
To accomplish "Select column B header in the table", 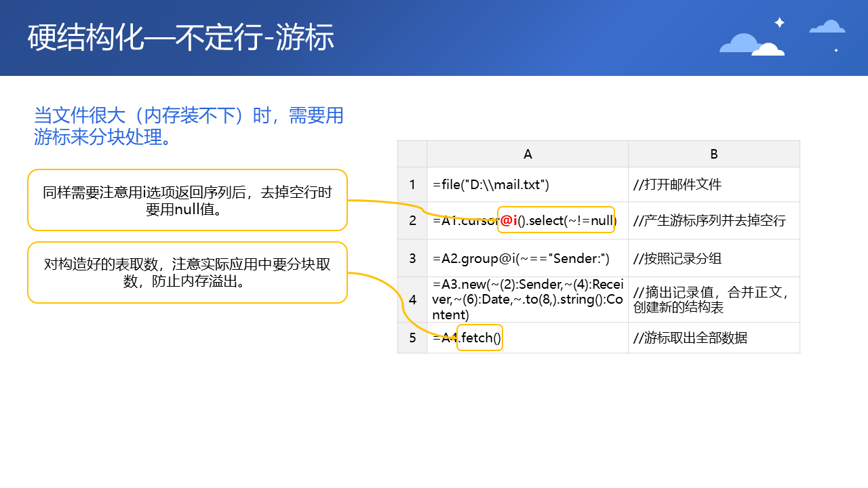I will (x=714, y=154).
